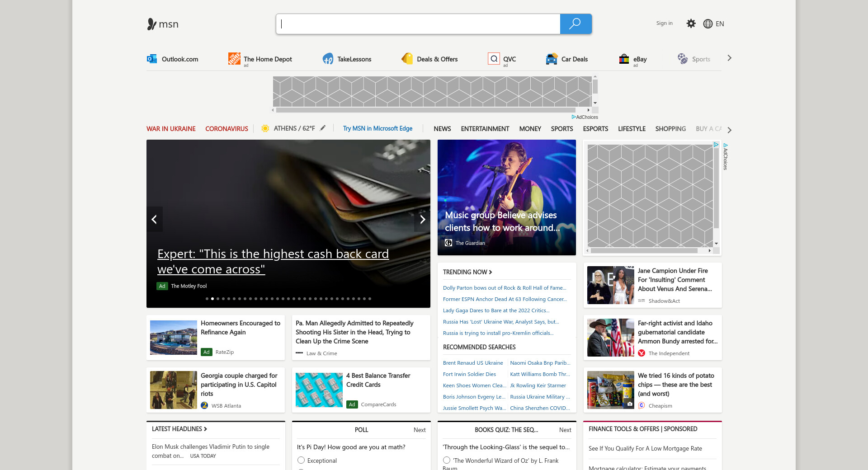Expand the Trending Now section
The width and height of the screenshot is (868, 470).
[x=467, y=272]
